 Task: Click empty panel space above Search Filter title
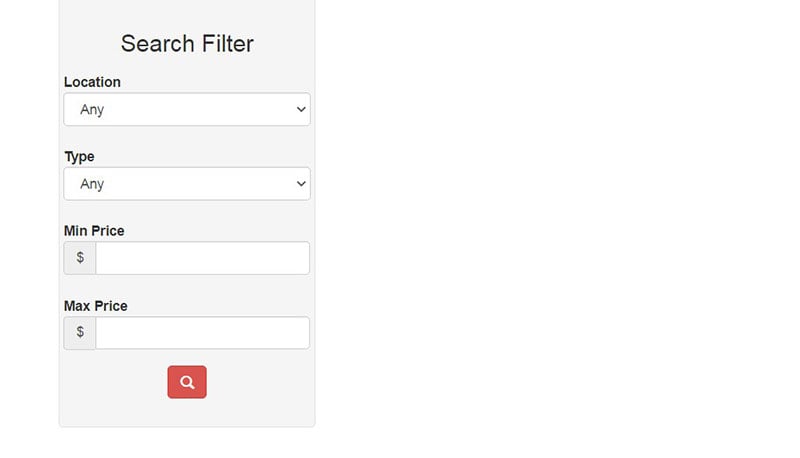[187, 13]
